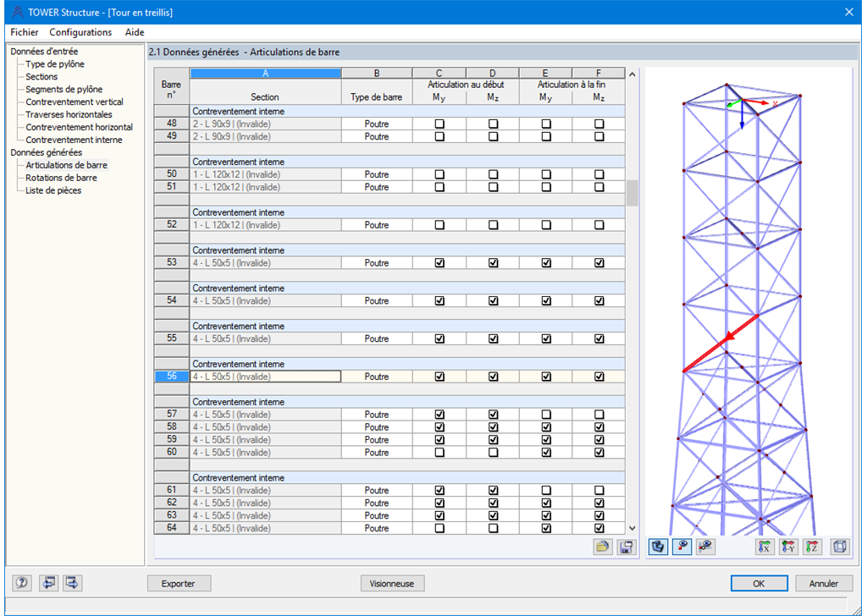
Task: Check end My for bar 52
Action: pyautogui.click(x=546, y=225)
